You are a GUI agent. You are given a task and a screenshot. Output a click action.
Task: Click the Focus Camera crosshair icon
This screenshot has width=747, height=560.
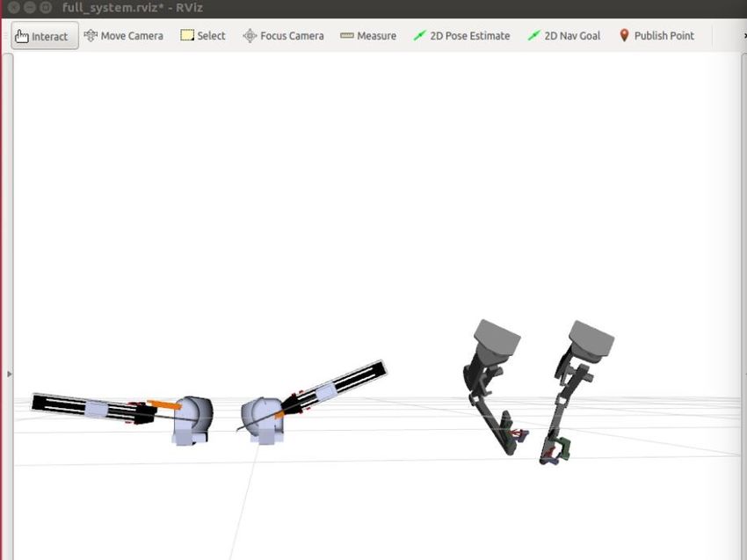pyautogui.click(x=250, y=36)
